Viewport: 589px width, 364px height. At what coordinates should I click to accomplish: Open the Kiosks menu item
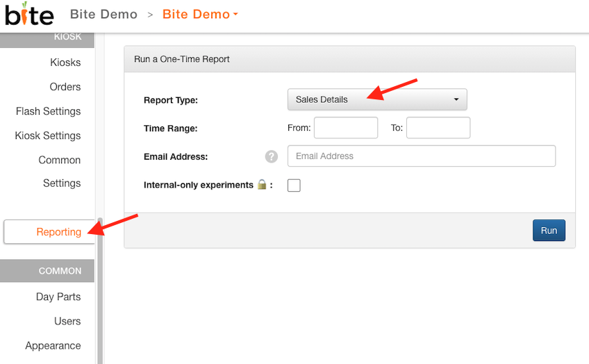tap(65, 63)
